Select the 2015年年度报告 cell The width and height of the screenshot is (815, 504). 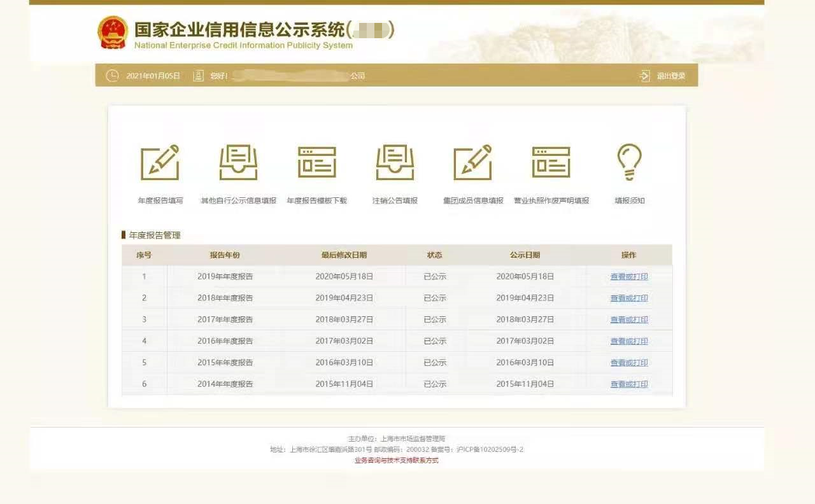tap(225, 363)
